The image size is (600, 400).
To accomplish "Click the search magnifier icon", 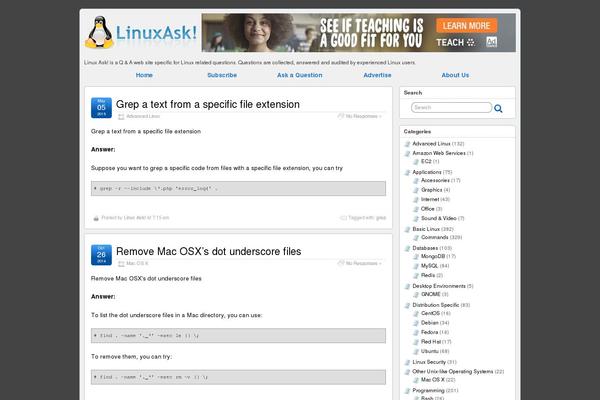I will tap(498, 108).
